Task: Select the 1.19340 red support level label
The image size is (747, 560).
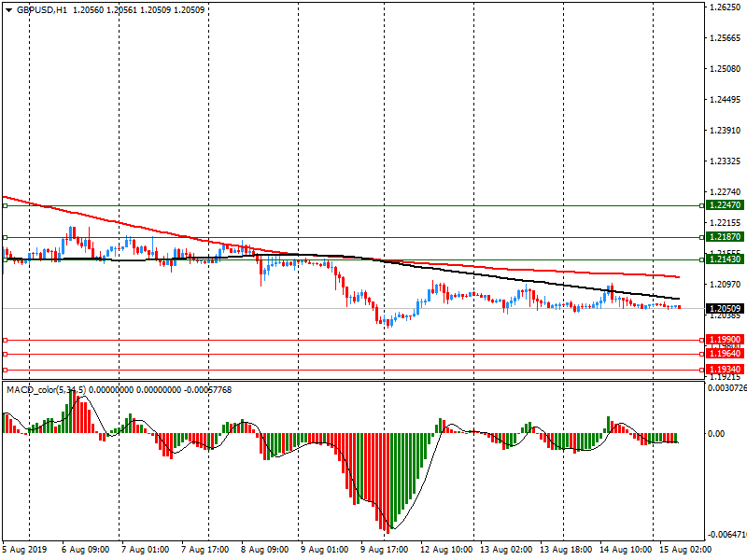Action: [x=725, y=370]
